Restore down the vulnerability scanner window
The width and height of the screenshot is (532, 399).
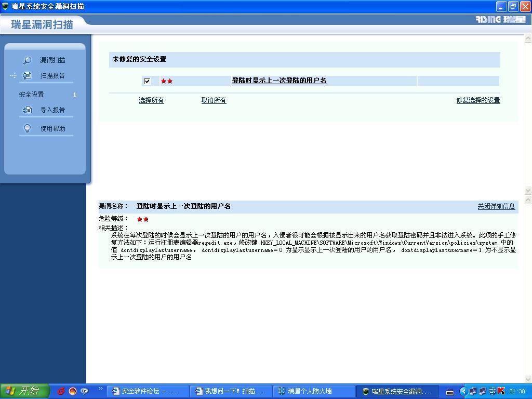click(x=513, y=6)
